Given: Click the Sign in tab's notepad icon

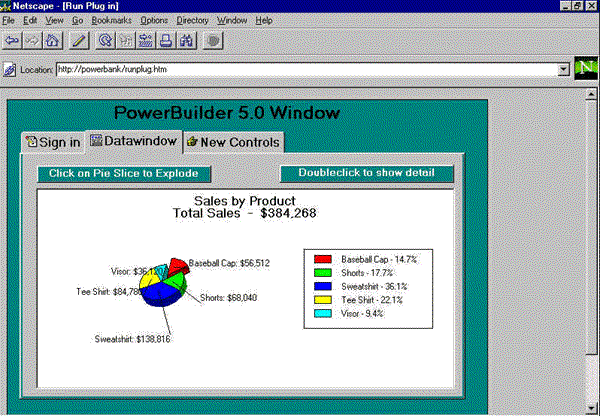Looking at the screenshot, I should pos(31,141).
